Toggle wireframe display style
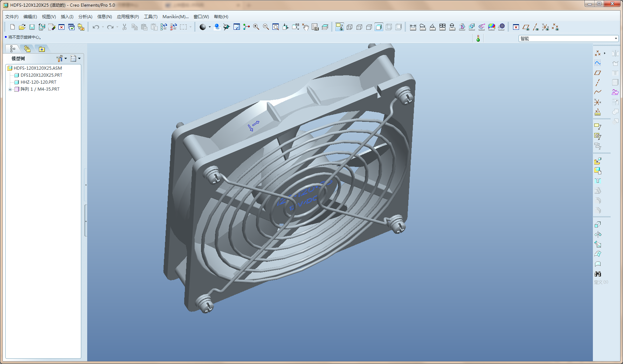The height and width of the screenshot is (364, 623). (349, 27)
